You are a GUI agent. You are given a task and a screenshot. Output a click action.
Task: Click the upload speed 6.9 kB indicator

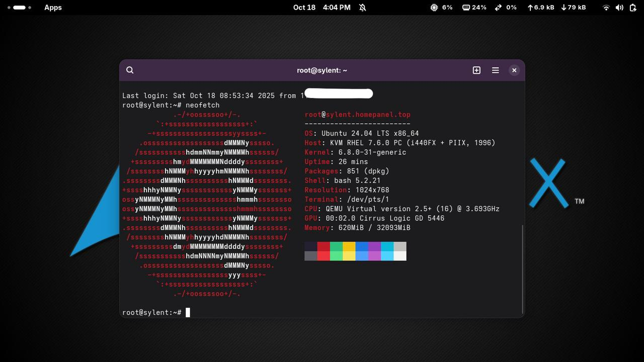540,8
